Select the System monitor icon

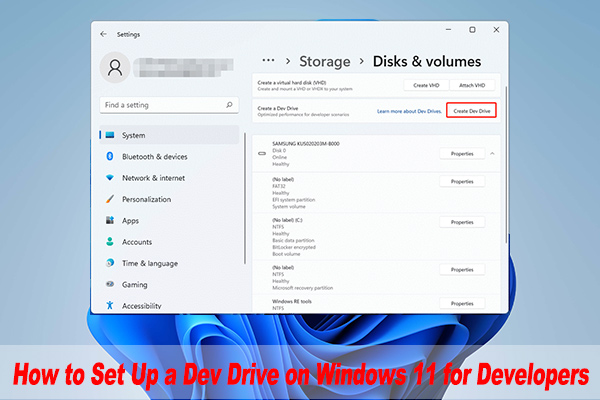click(x=110, y=135)
